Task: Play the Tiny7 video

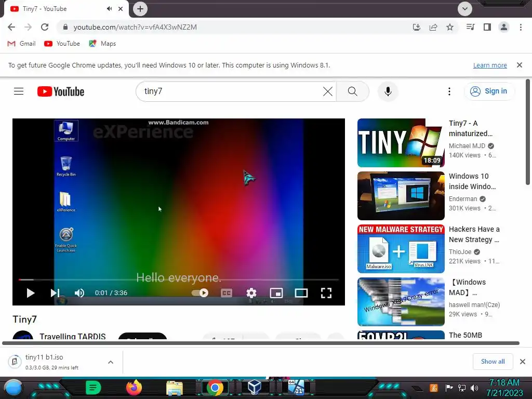Action: click(x=30, y=293)
